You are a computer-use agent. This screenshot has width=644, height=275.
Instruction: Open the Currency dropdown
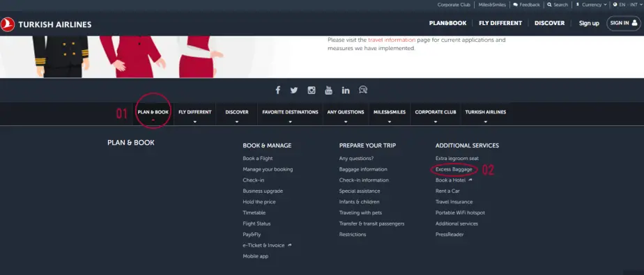coord(591,5)
